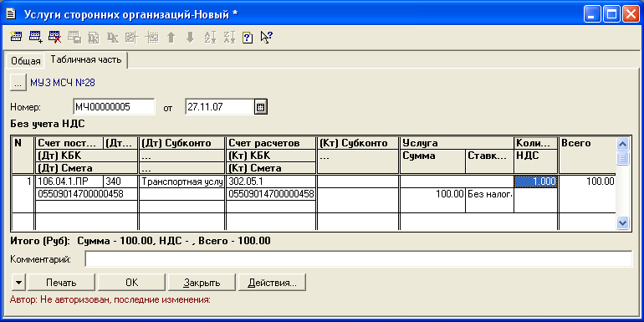Click the move row down arrow
This screenshot has width=644, height=322.
click(x=190, y=38)
